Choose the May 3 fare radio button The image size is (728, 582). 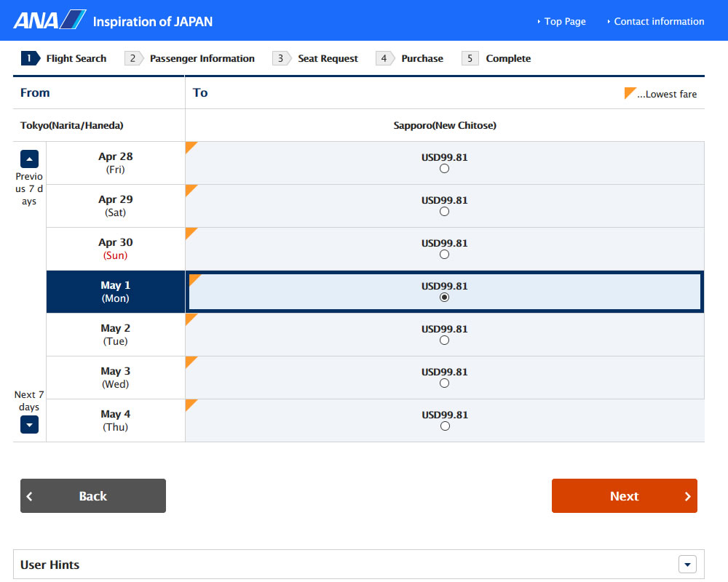445,383
